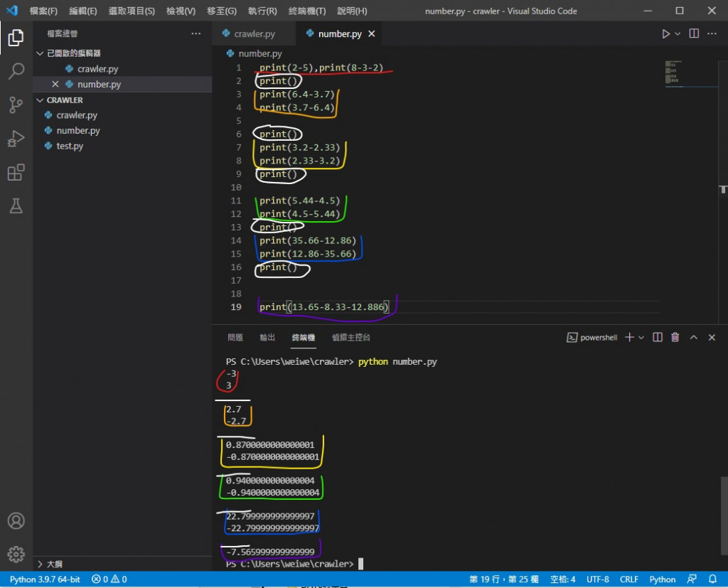Viewport: 728px width, 588px height.
Task: Open the Source Control view
Action: point(16,105)
